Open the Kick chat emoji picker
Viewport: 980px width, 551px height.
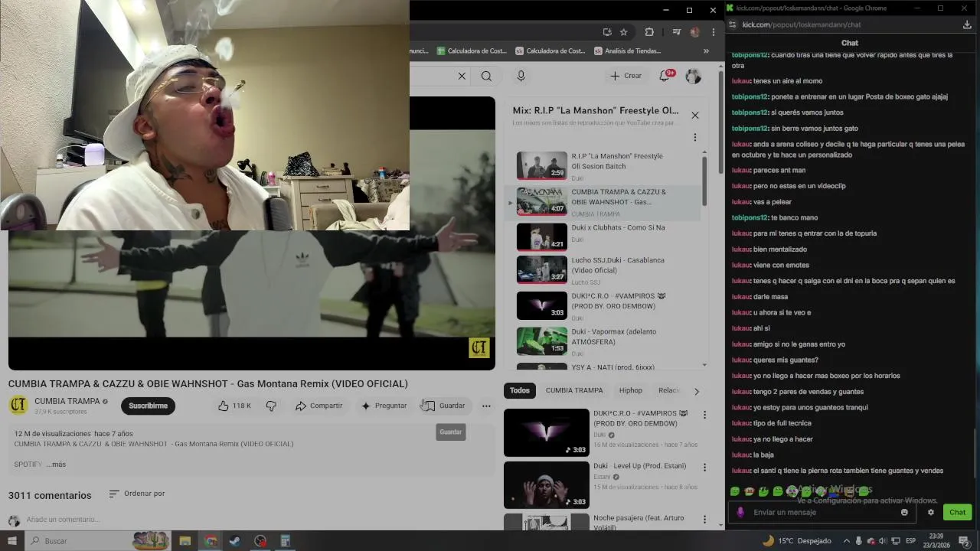pos(904,513)
